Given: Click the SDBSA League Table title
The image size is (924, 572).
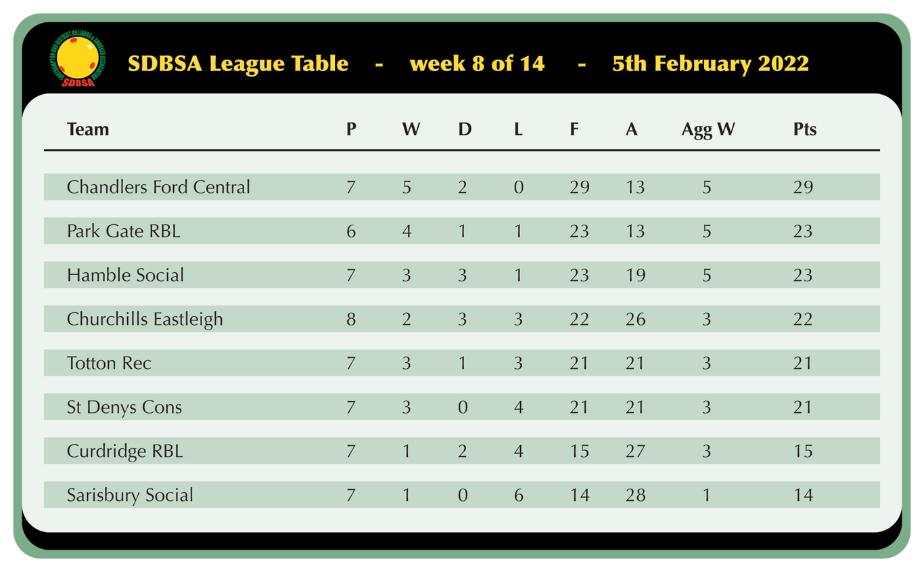Looking at the screenshot, I should [238, 64].
